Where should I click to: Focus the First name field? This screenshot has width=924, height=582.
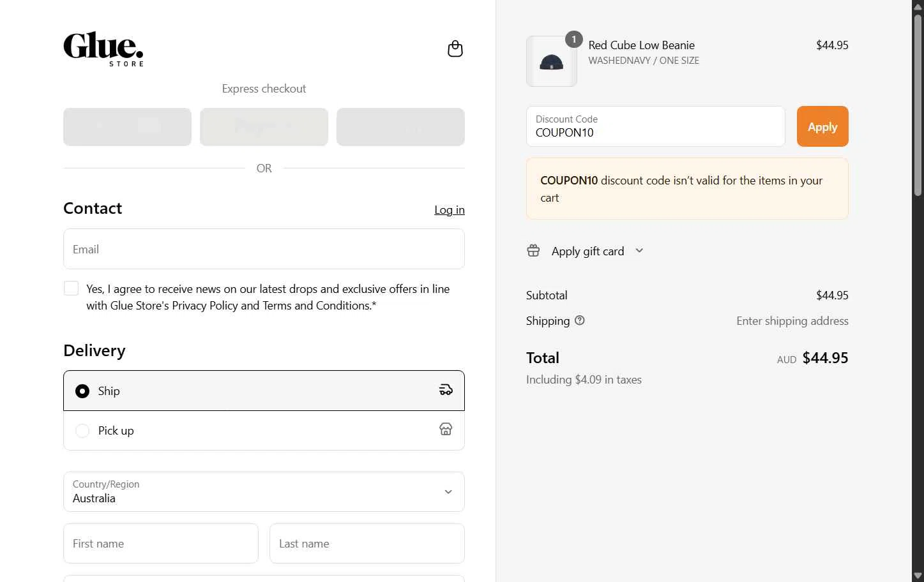pyautogui.click(x=161, y=544)
